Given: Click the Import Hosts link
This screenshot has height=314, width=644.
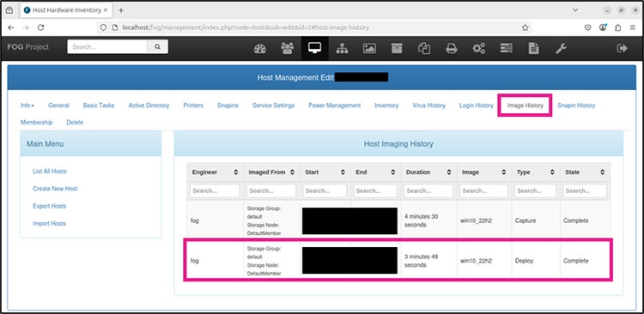Looking at the screenshot, I should pyautogui.click(x=49, y=224).
